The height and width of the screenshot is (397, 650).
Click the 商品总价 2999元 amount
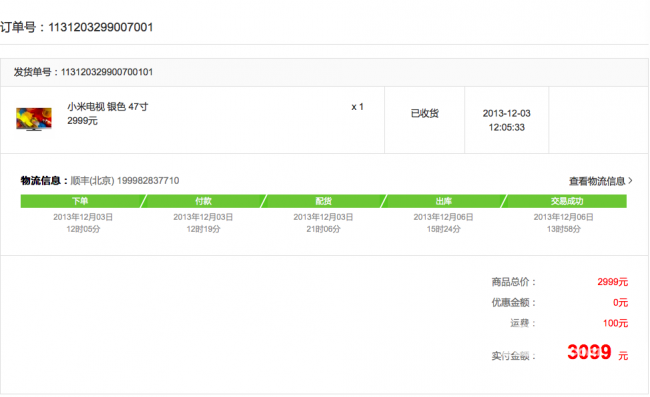click(x=613, y=282)
